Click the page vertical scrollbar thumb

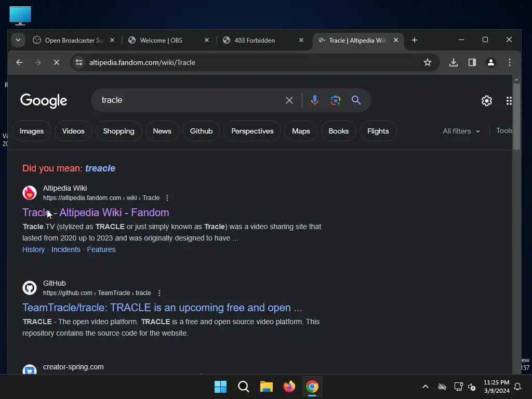[x=516, y=116]
